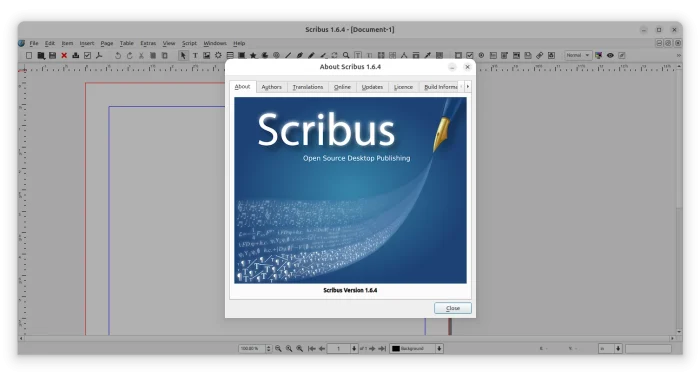This screenshot has height=377, width=700.
Task: Click the Save as PDF icon
Action: (99, 55)
